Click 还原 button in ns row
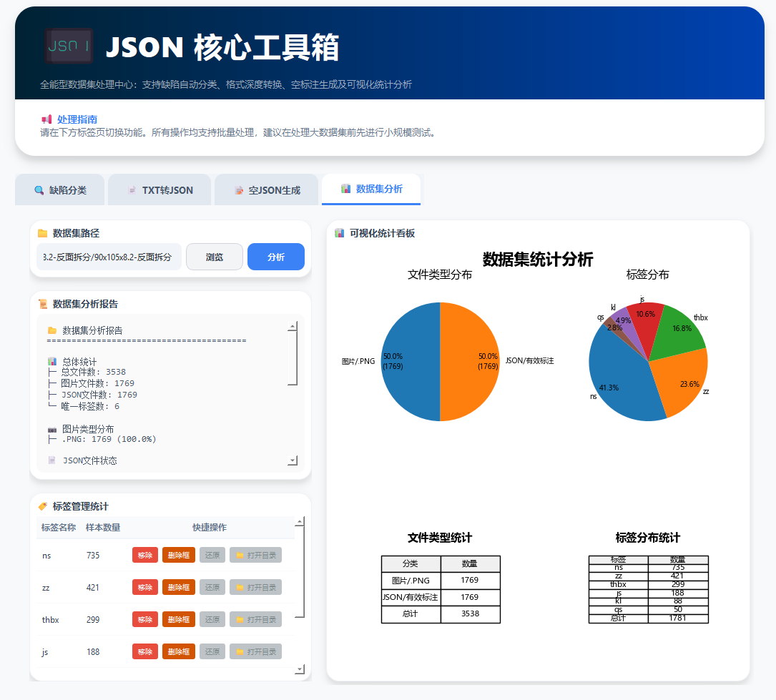This screenshot has height=700, width=776. pos(212,555)
